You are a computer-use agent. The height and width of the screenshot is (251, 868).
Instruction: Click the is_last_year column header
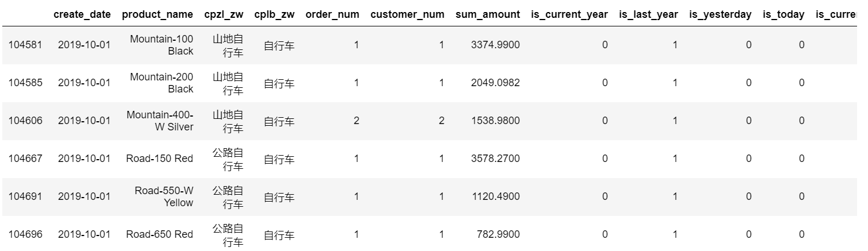(648, 14)
